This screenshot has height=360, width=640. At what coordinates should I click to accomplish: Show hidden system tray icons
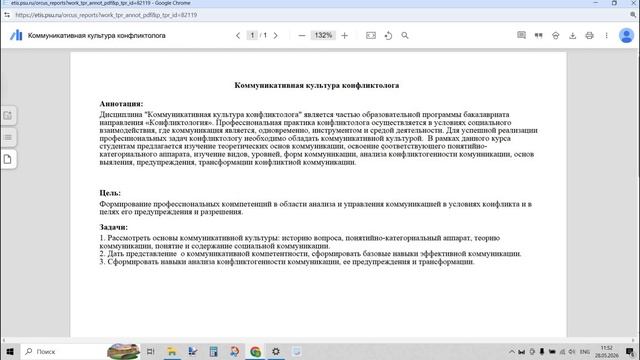511,351
